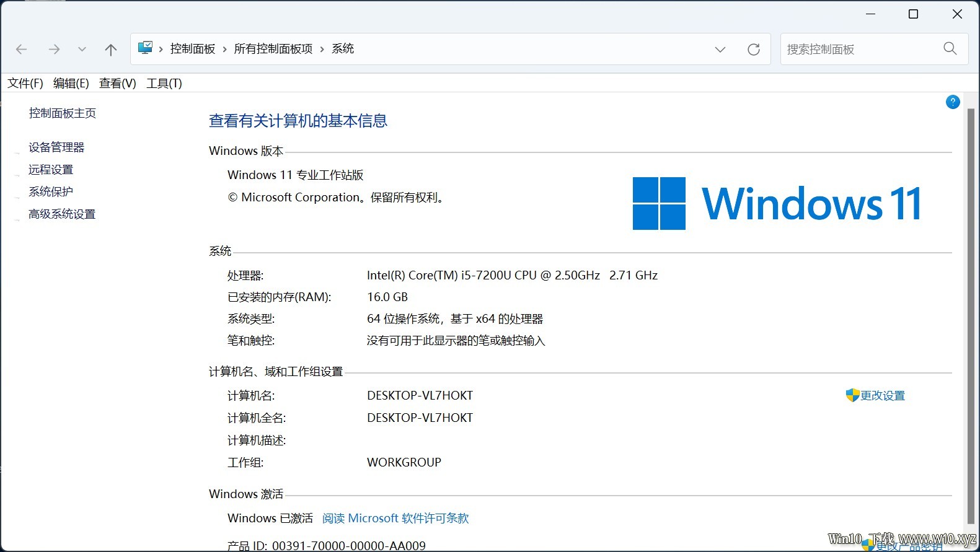Image resolution: width=980 pixels, height=552 pixels.
Task: Expand address bar history dropdown
Action: point(720,50)
